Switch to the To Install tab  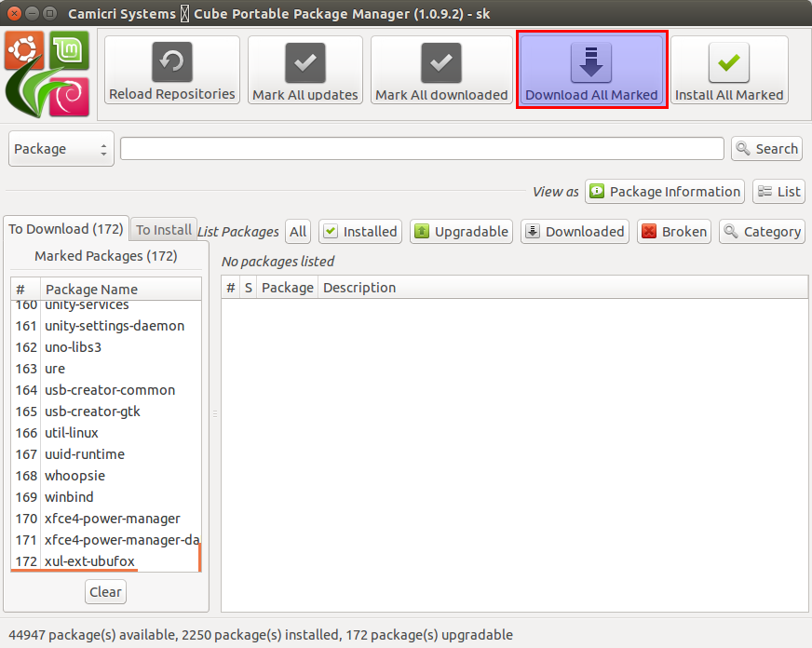164,230
